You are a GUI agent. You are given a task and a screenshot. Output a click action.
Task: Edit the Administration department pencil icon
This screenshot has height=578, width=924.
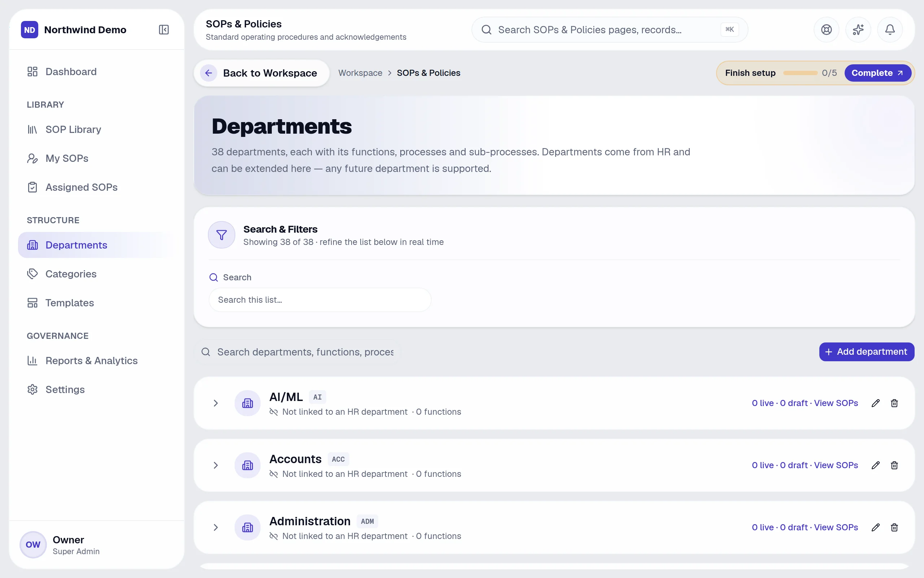coord(876,527)
